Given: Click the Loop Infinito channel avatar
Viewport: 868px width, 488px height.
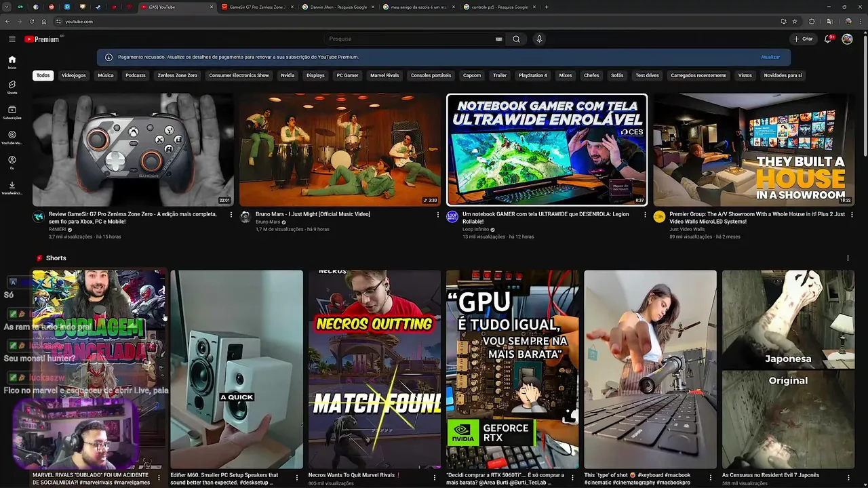Looking at the screenshot, I should (452, 217).
